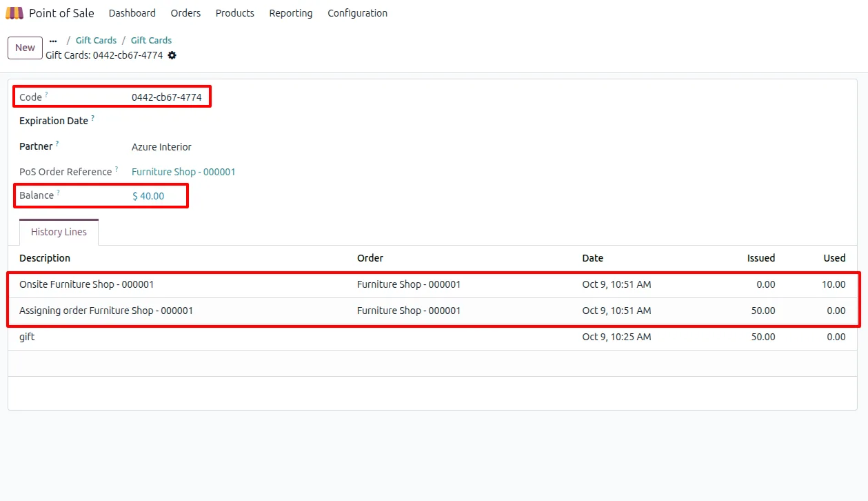Image resolution: width=868 pixels, height=501 pixels.
Task: Open the Dashboard menu
Action: 132,13
